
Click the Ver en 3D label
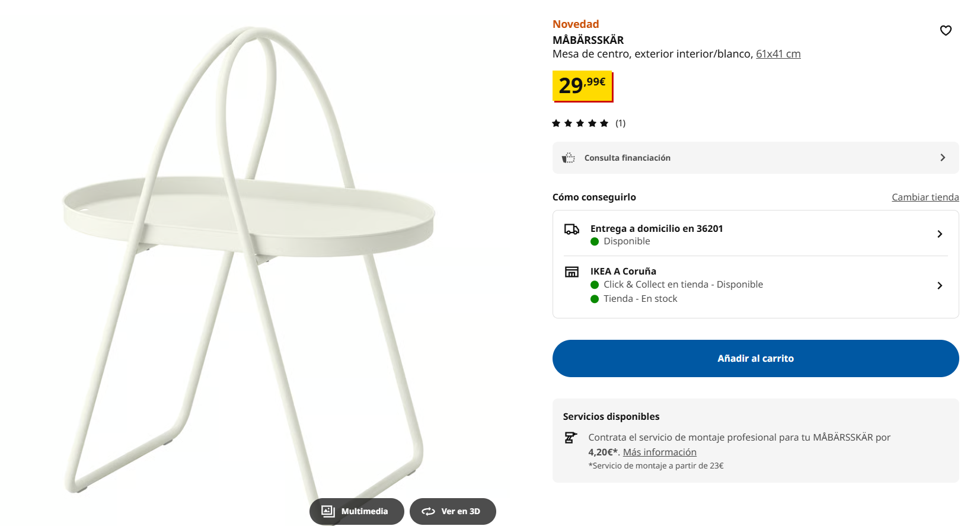[x=461, y=511]
